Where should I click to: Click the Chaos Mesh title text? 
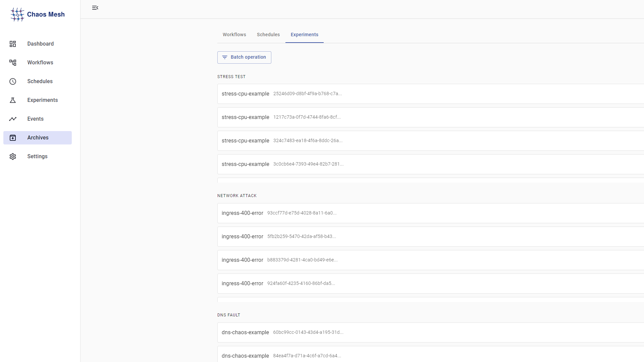[x=46, y=14]
